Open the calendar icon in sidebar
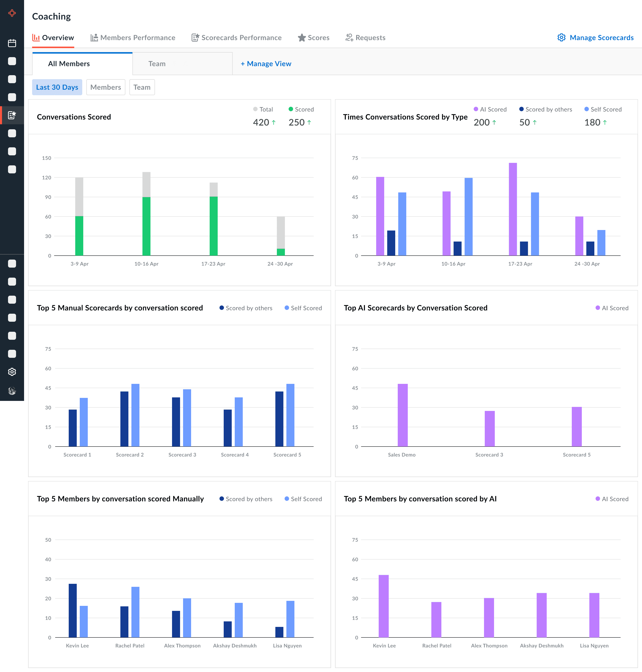The height and width of the screenshot is (672, 642). click(12, 43)
